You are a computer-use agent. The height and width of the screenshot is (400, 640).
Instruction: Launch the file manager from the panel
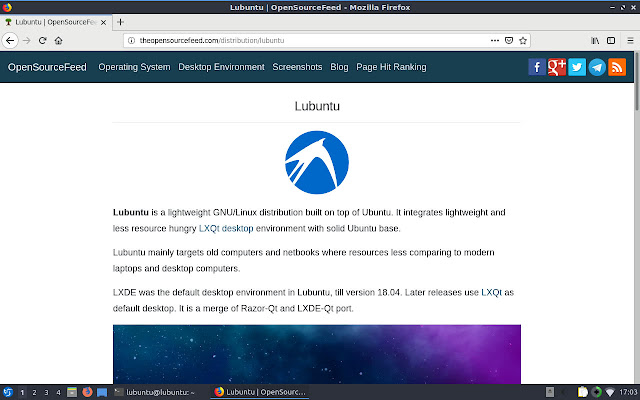coord(72,392)
